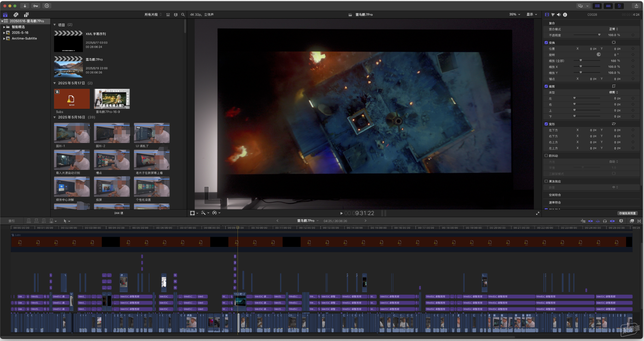Open the 所有片段 clip filter dropdown
Viewport: 644px width, 341px height.
[153, 15]
